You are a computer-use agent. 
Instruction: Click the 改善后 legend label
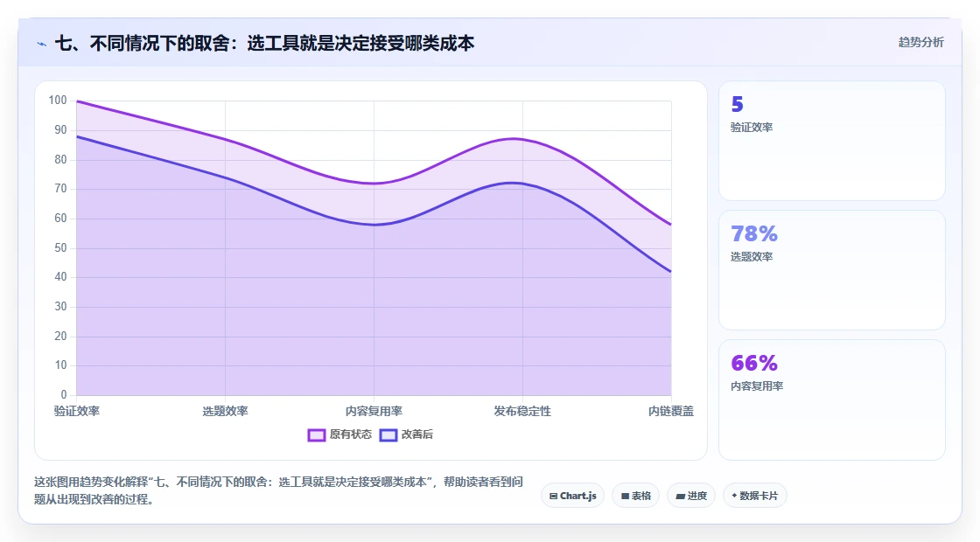pyautogui.click(x=416, y=434)
